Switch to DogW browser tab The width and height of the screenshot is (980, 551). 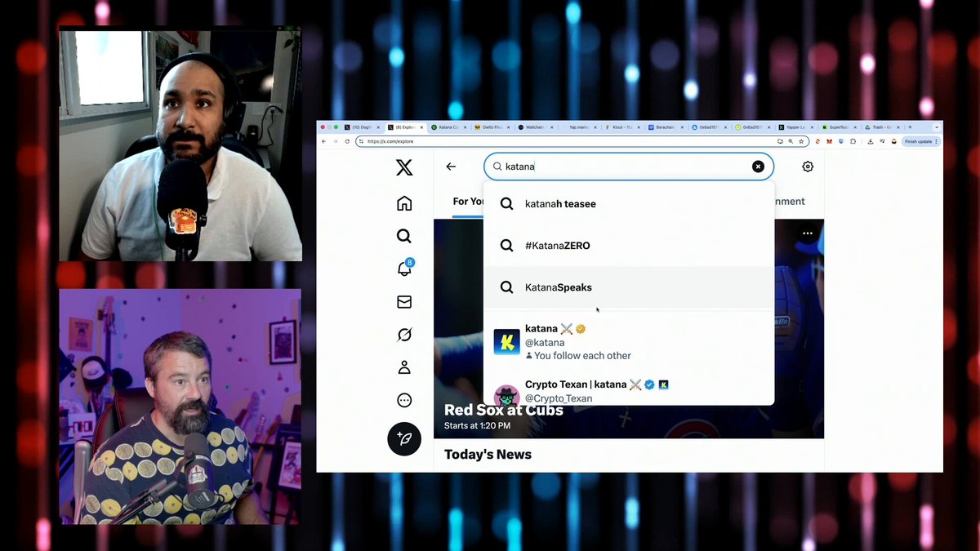[x=363, y=127]
